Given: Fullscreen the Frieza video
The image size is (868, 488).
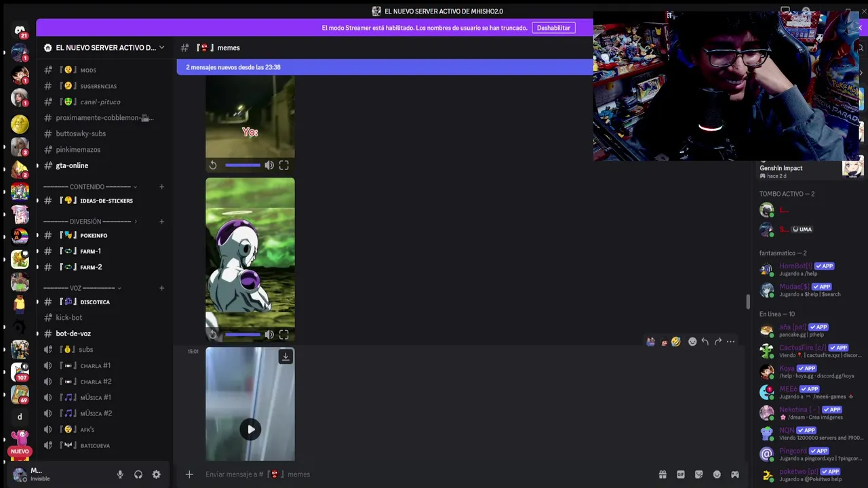Looking at the screenshot, I should tap(284, 334).
